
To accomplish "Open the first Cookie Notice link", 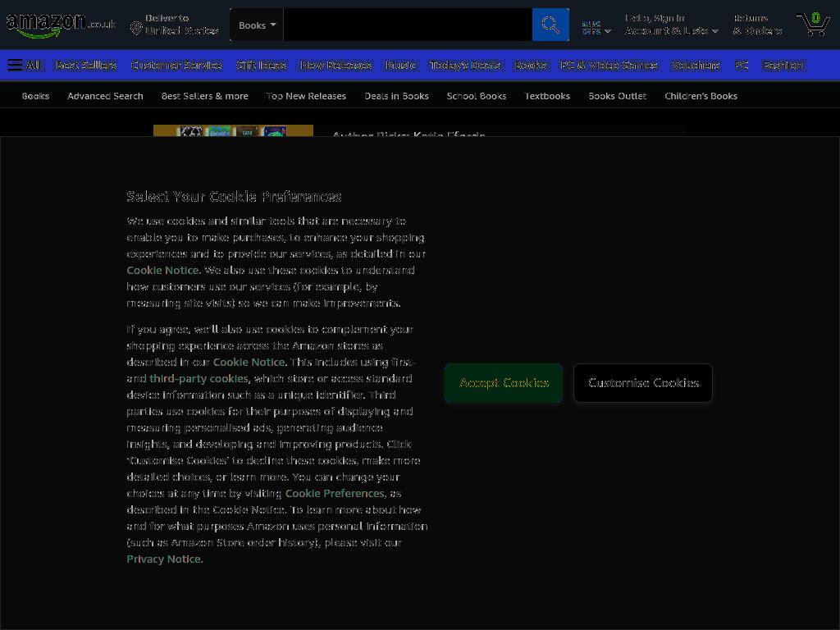I will (162, 270).
